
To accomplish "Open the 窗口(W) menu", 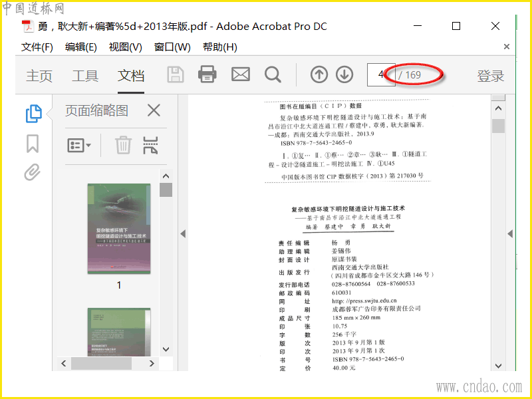I will [172, 47].
